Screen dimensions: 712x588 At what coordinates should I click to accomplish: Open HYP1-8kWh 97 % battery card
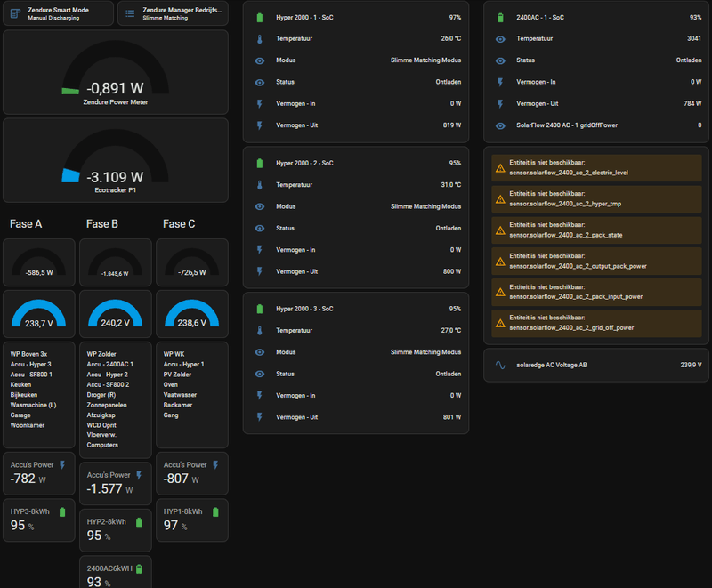coord(192,520)
